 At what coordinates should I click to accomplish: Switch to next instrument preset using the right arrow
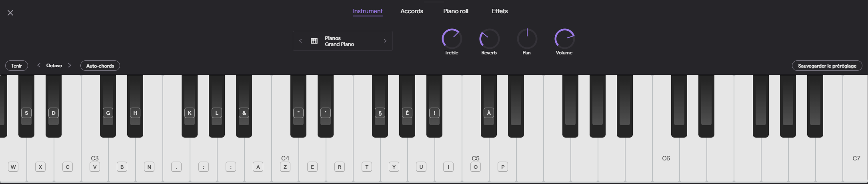tap(385, 41)
